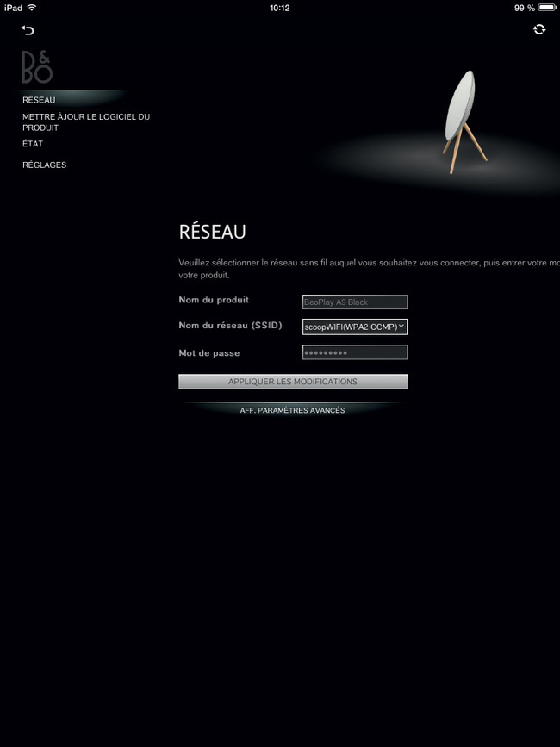The width and height of the screenshot is (560, 747).
Task: Open the RÉSEAU menu item
Action: coord(39,100)
